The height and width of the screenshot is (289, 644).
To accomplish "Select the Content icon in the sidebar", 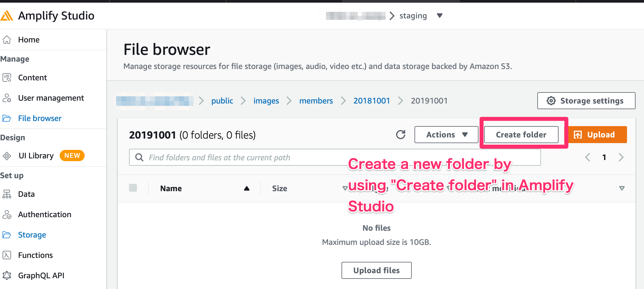I will [7, 77].
